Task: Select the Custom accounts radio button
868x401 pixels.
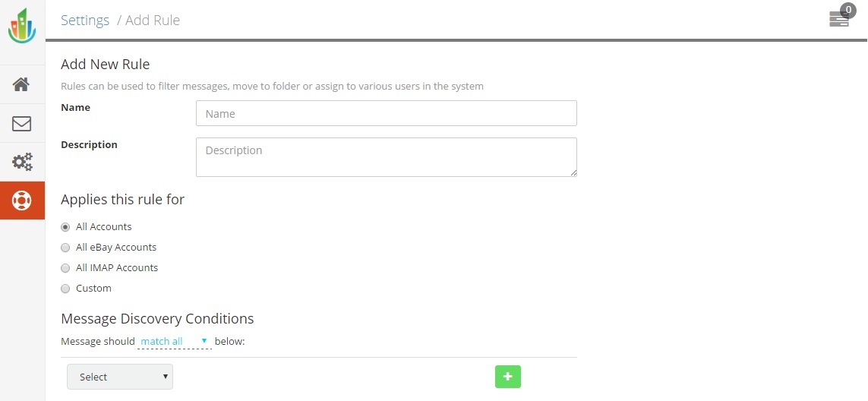Action: (x=65, y=289)
